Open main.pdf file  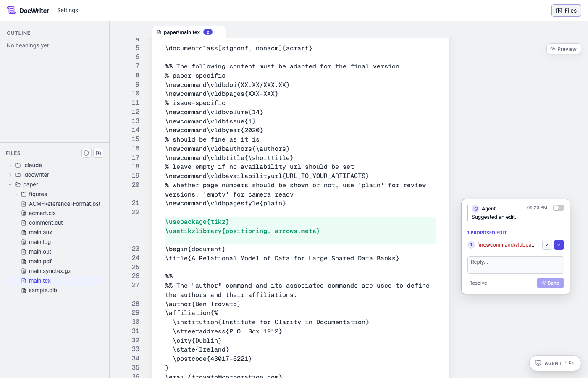point(40,261)
